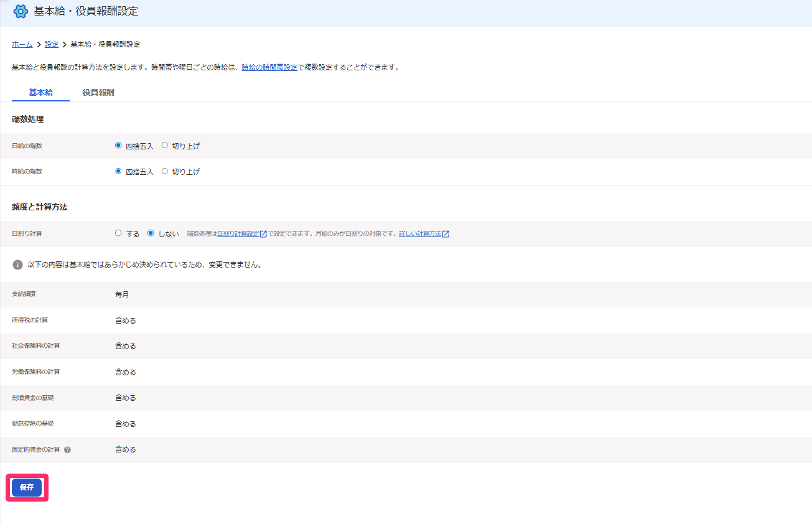This screenshot has height=524, width=812.
Task: Open the 日割り計算設定 link
Action: pyautogui.click(x=238, y=234)
